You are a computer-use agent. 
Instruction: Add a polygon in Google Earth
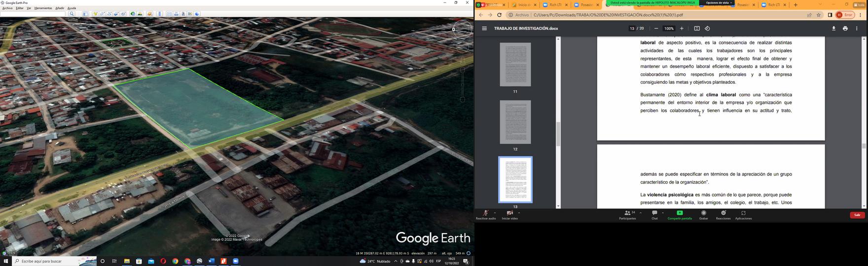click(x=102, y=14)
